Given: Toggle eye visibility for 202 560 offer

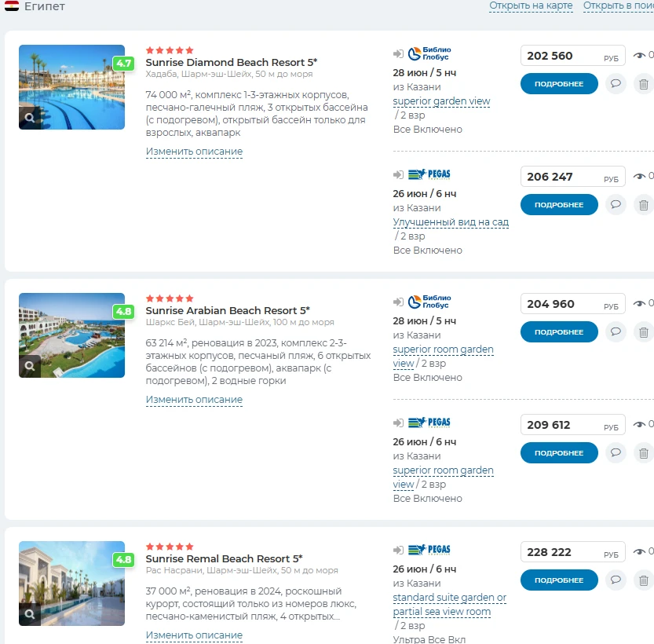Looking at the screenshot, I should pos(639,55).
